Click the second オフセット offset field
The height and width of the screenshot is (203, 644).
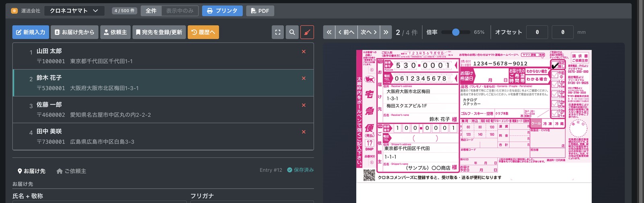(x=563, y=32)
